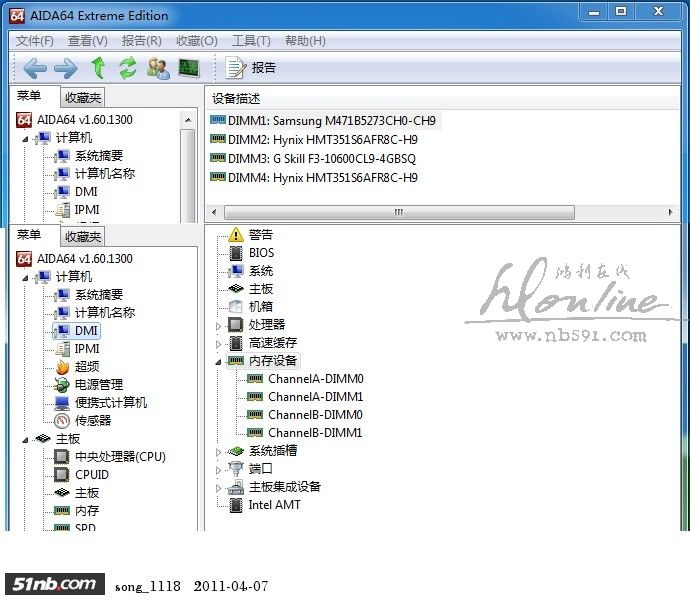Expand the 高速缓存 node
This screenshot has height=600, width=690.
point(218,344)
